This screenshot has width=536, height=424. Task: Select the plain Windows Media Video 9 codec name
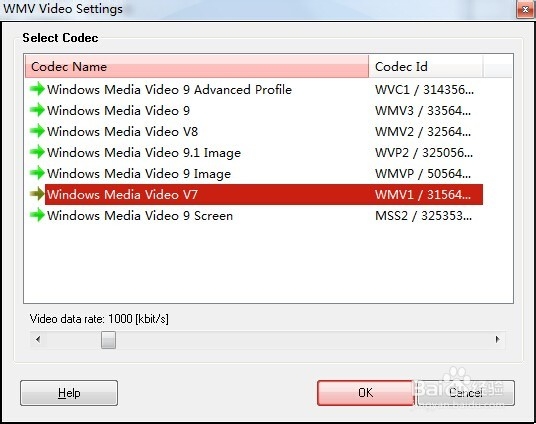[118, 110]
